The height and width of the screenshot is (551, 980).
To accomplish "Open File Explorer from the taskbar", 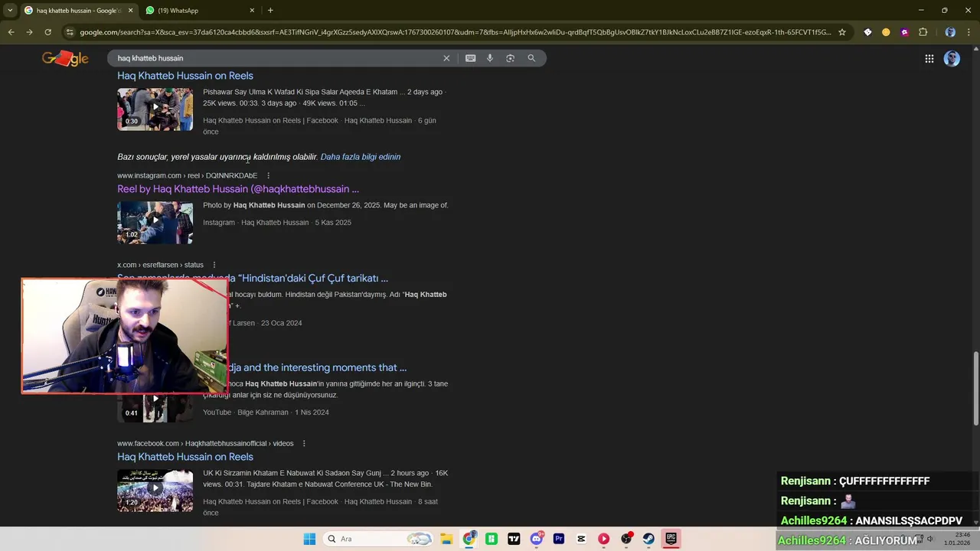I will tap(446, 539).
